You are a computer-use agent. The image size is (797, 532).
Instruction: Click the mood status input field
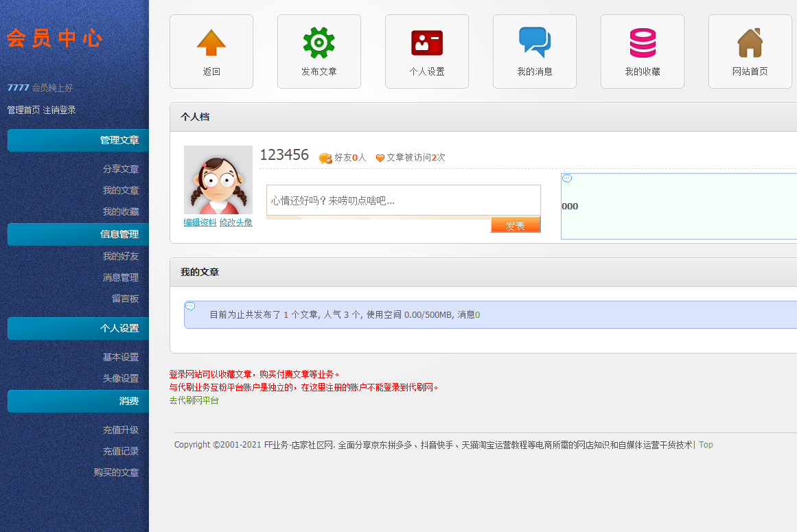403,200
